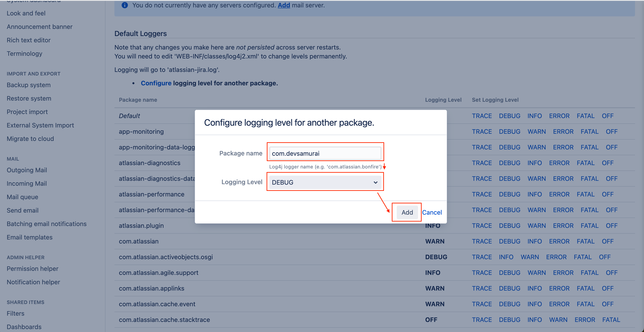
Task: Cancel the configure logging dialog
Action: tap(432, 212)
